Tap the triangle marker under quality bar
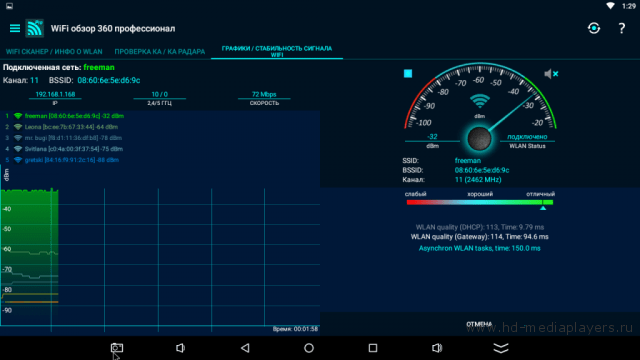Image resolution: width=640 pixels, height=360 pixels. [x=543, y=208]
